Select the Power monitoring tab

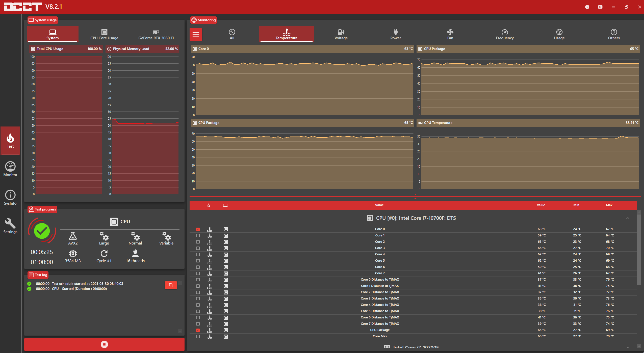(396, 34)
